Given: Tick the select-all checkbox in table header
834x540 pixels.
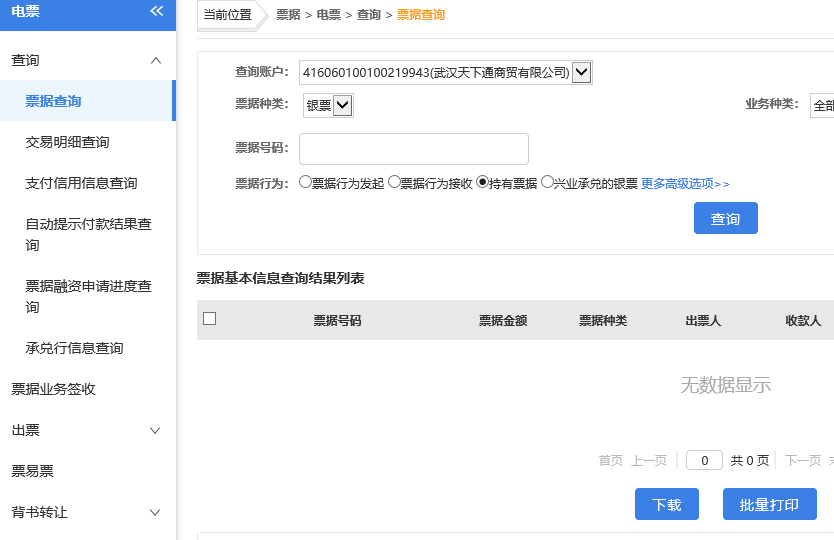Looking at the screenshot, I should click(x=210, y=319).
